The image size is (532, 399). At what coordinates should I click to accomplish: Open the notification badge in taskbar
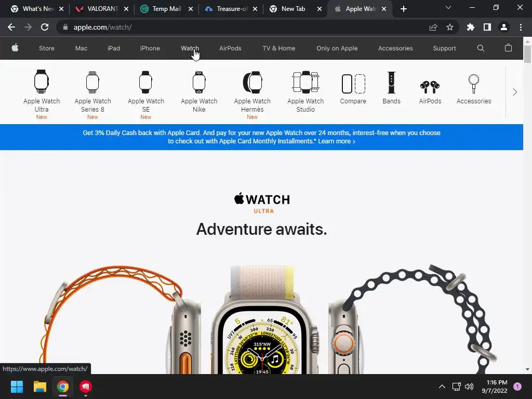tap(517, 387)
